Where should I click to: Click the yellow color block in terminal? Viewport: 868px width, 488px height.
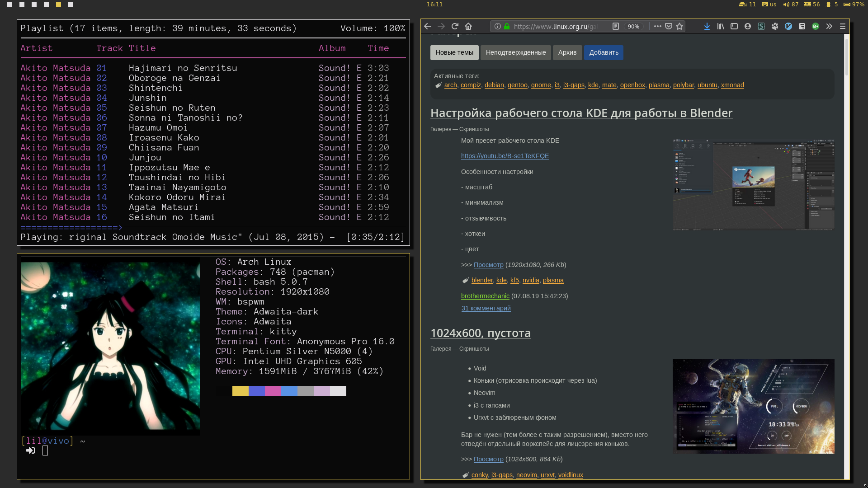[x=240, y=391]
